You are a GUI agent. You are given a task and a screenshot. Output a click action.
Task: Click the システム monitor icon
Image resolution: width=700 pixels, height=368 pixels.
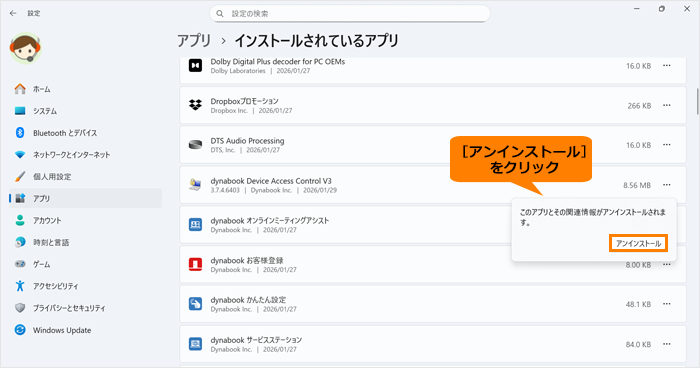point(20,111)
